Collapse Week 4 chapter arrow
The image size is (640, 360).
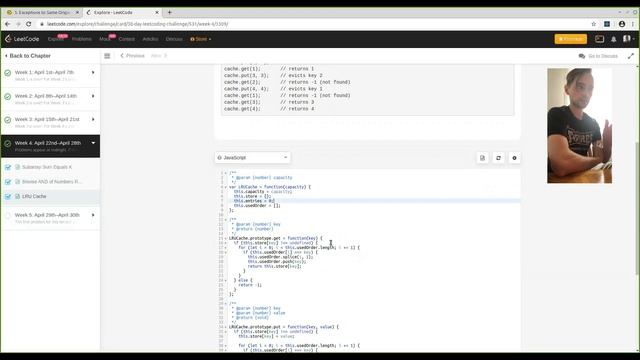pos(93,143)
